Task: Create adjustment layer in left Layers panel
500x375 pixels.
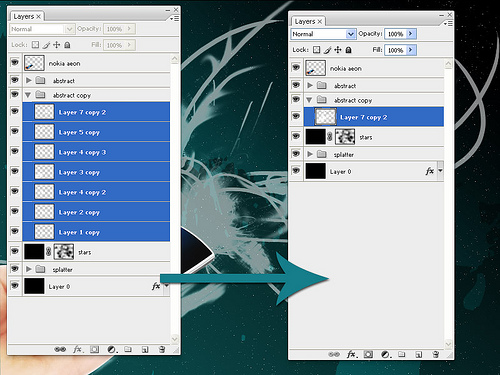Action: pyautogui.click(x=112, y=349)
